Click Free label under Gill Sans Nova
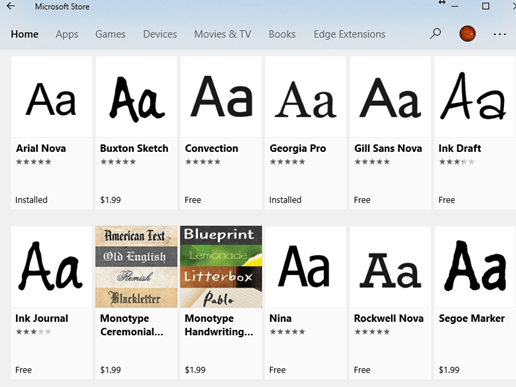Viewport: 516px width, 387px height. tap(362, 200)
